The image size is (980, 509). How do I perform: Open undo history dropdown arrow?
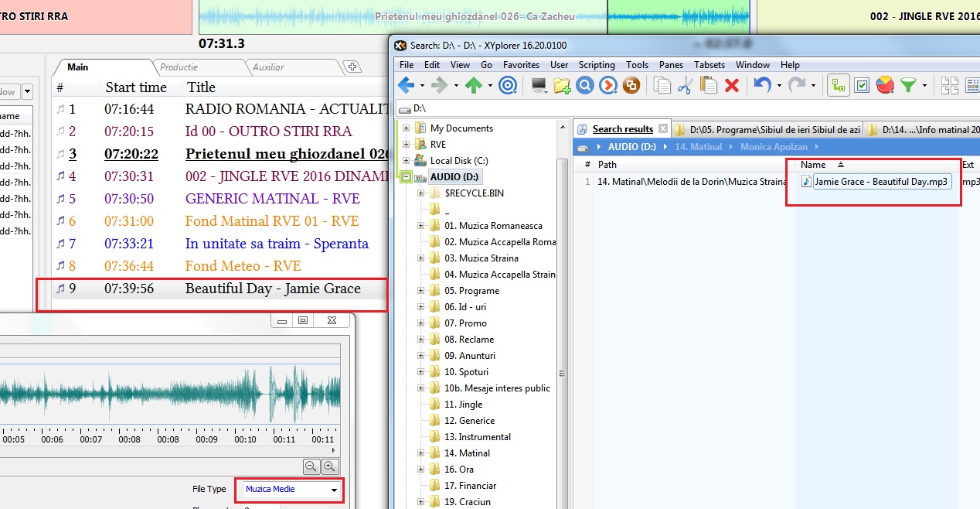(x=778, y=85)
